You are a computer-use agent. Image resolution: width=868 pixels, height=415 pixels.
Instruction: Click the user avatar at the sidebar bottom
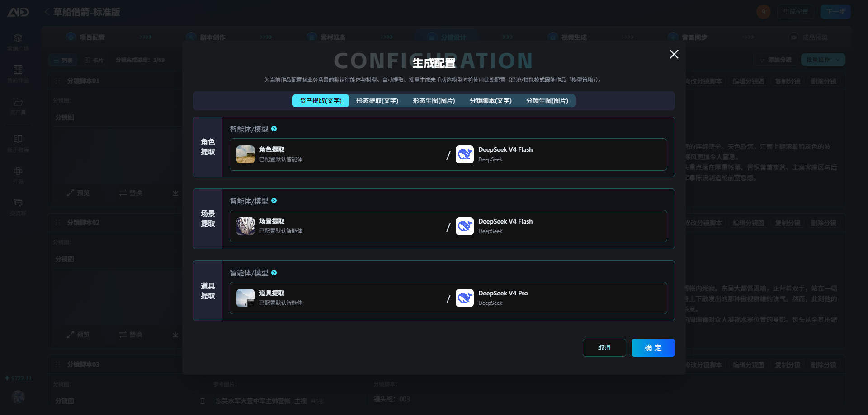[x=18, y=397]
